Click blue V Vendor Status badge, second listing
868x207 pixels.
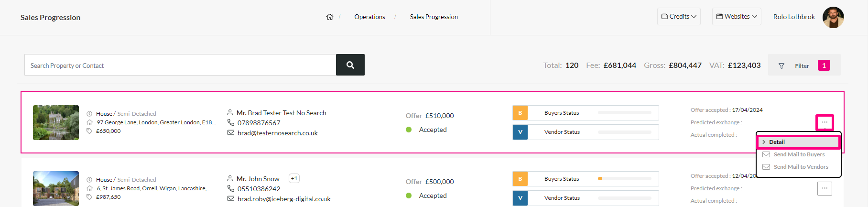520,198
